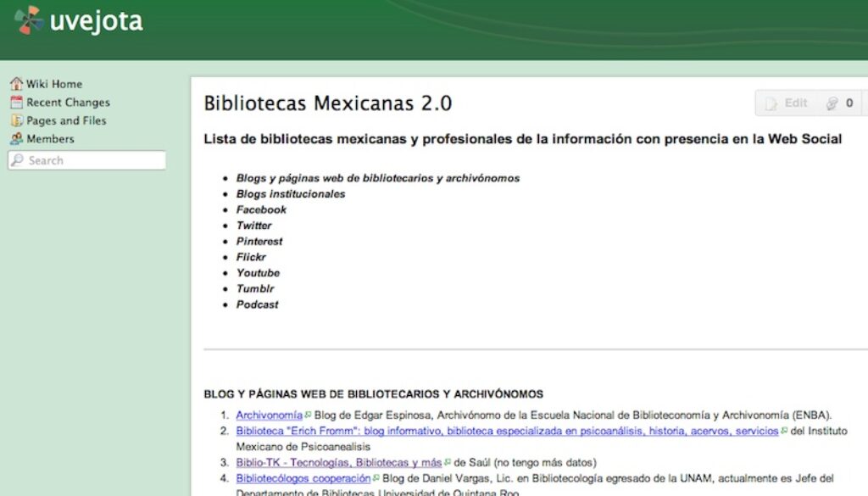This screenshot has height=496, width=868.
Task: Click inside the Search field
Action: 85,160
